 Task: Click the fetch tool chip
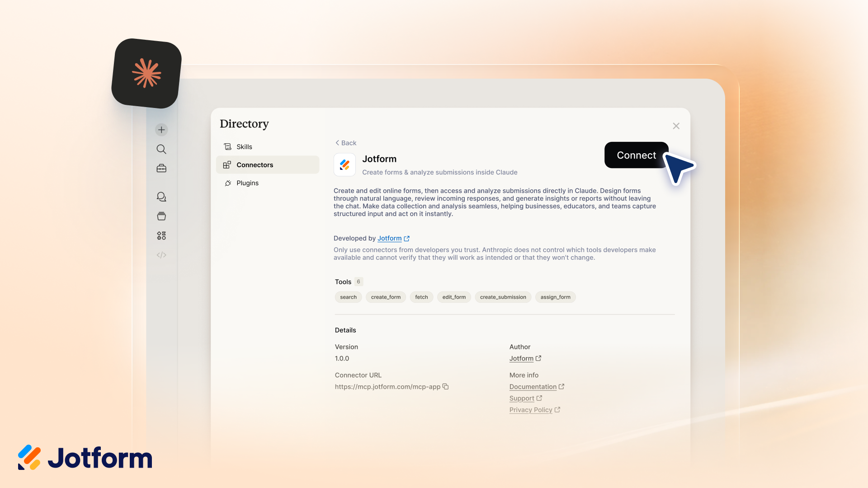[x=421, y=297]
